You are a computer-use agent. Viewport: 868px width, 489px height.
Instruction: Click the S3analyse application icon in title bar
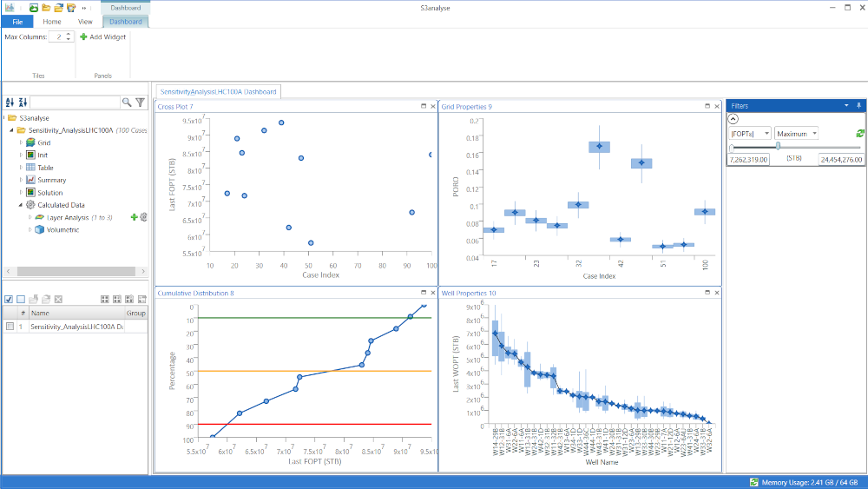(x=10, y=8)
